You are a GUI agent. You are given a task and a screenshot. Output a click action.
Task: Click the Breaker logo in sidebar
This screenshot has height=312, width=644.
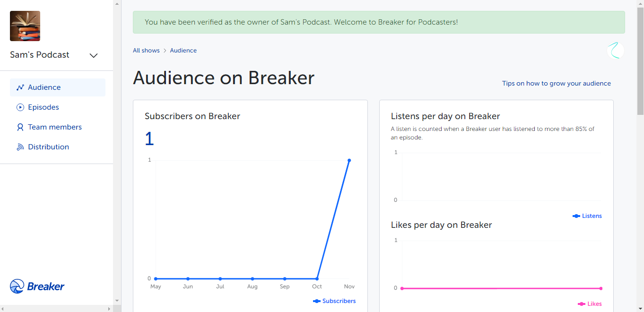click(x=37, y=286)
